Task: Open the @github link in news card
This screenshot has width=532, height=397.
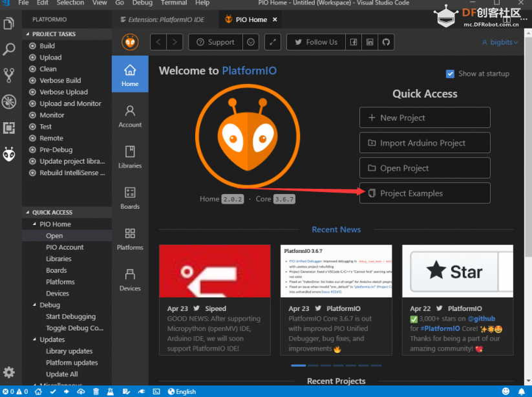Action: pyautogui.click(x=481, y=319)
